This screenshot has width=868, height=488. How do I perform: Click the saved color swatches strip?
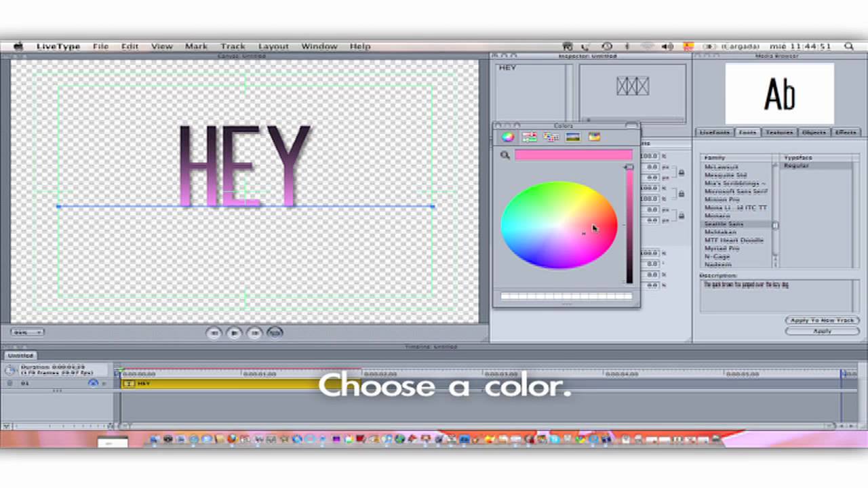coord(566,296)
